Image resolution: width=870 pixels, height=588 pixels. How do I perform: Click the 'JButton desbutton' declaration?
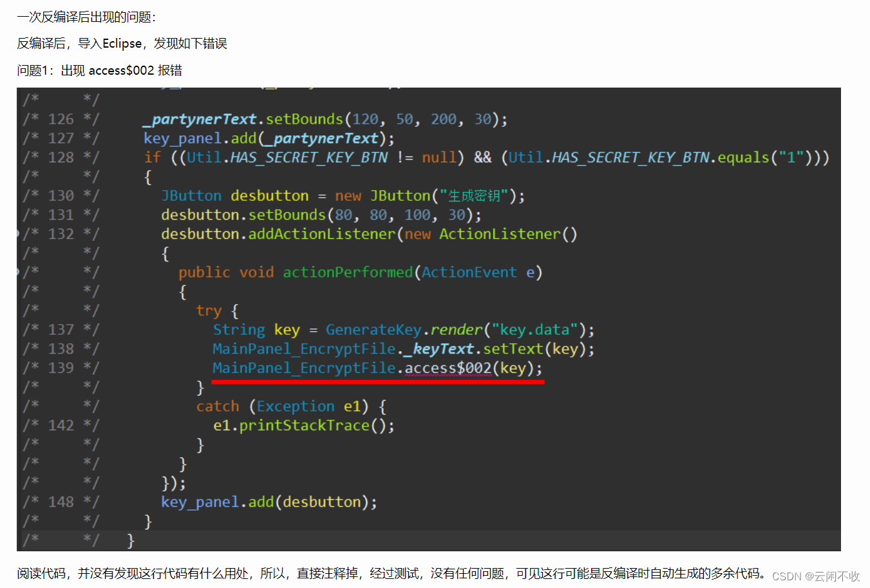click(x=234, y=196)
